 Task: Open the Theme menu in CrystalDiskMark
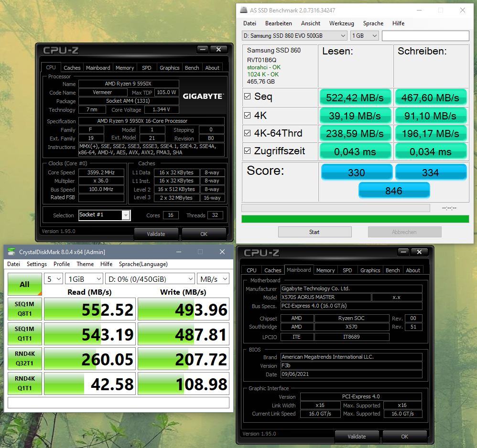[85, 264]
